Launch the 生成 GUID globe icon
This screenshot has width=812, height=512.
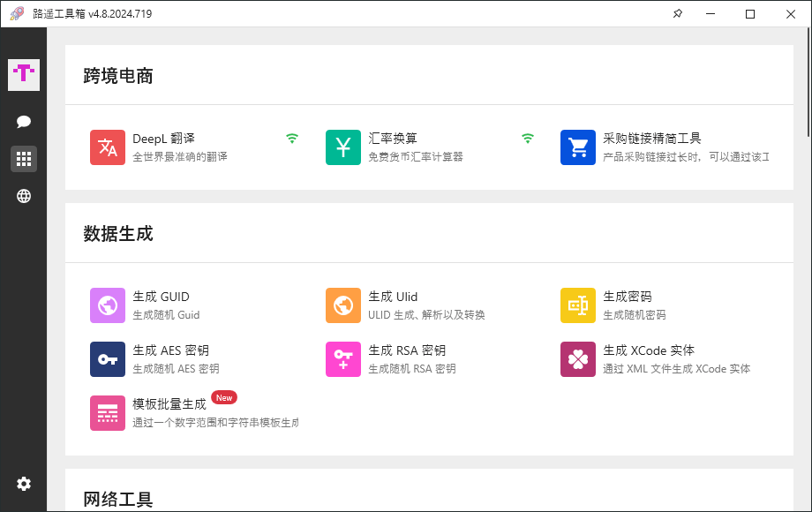(x=108, y=305)
